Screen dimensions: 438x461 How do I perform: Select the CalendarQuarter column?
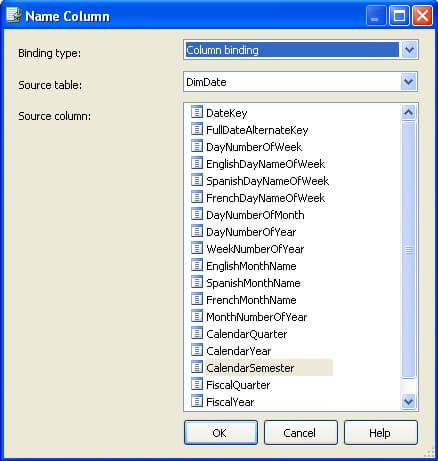click(246, 334)
